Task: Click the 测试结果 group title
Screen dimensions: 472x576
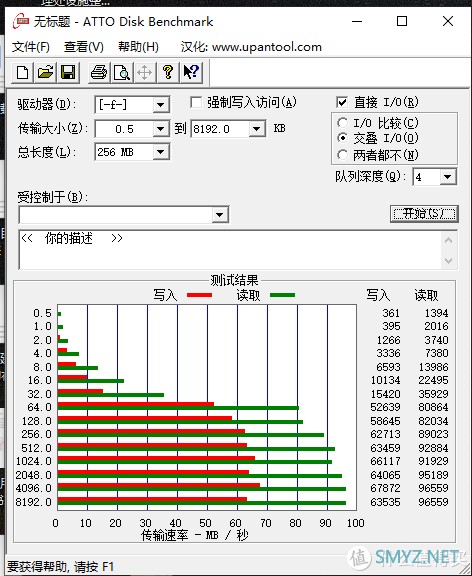Action: click(234, 281)
